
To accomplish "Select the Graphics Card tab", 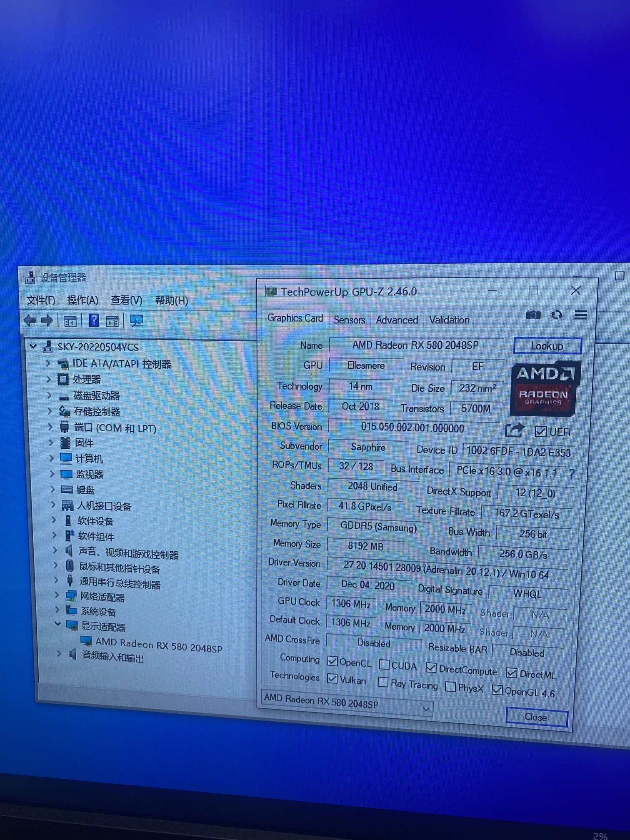I will coord(295,318).
